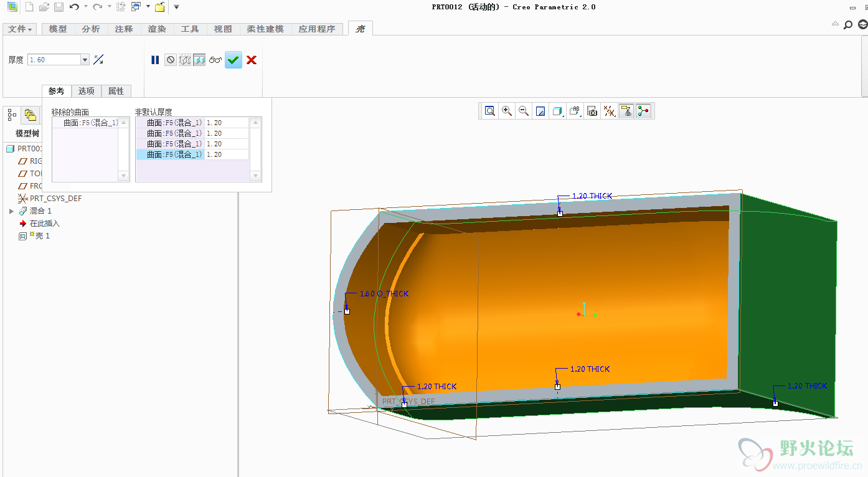This screenshot has width=868, height=477.
Task: Toggle the no-preview mode icon
Action: [x=171, y=60]
